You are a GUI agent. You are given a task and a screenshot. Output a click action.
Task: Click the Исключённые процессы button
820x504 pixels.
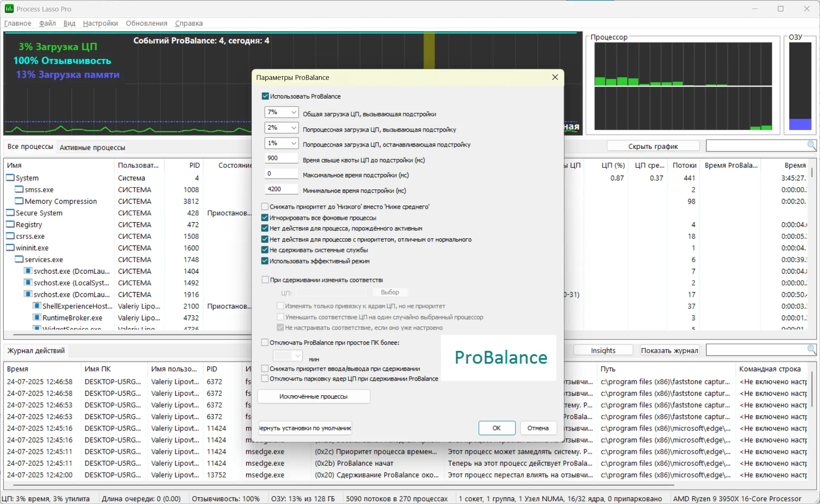click(x=314, y=396)
